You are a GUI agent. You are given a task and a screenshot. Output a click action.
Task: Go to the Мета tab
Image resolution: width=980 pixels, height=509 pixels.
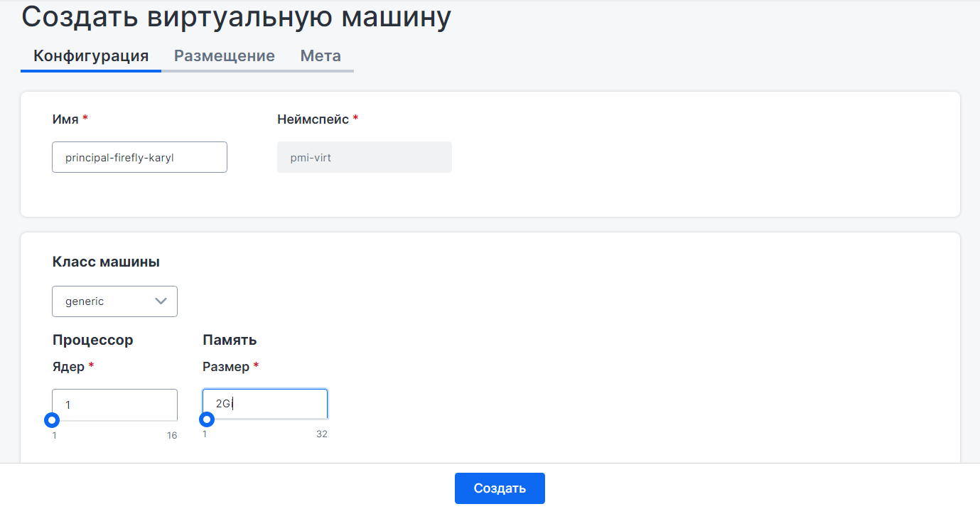click(x=321, y=56)
